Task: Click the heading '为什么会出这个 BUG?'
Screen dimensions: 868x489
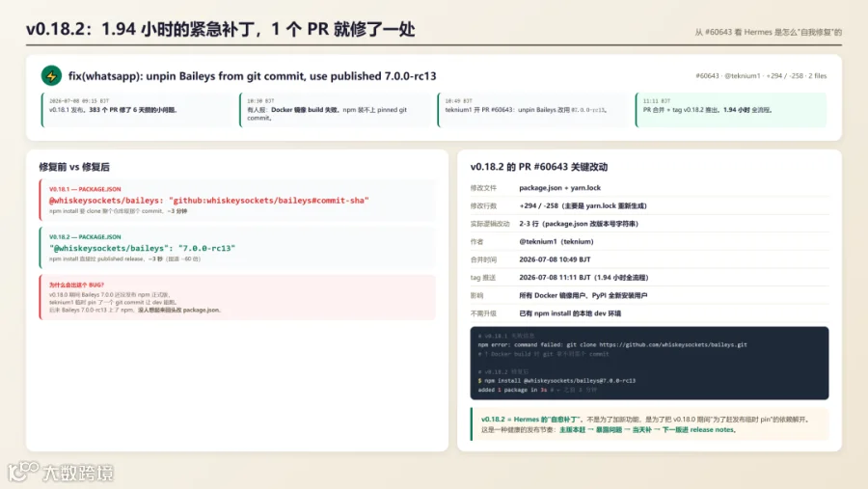Action: pos(76,285)
